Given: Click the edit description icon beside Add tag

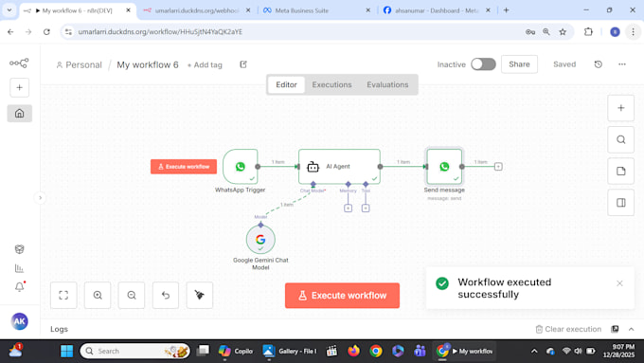Looking at the screenshot, I should (x=243, y=64).
